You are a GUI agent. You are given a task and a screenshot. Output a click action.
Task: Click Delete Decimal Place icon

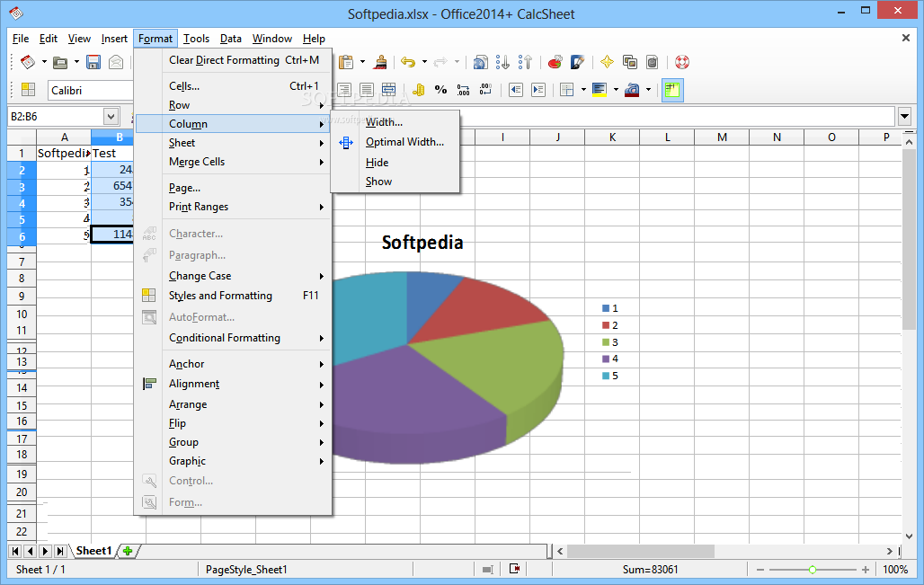click(x=485, y=90)
